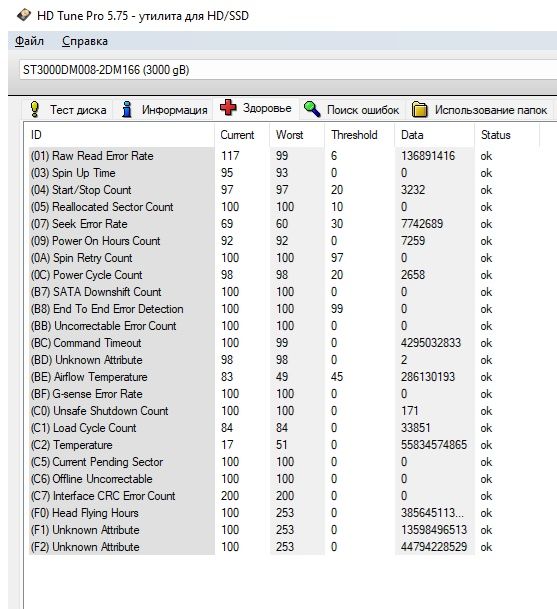Sort by the Threshold column header
557x609 pixels.
pyautogui.click(x=359, y=135)
